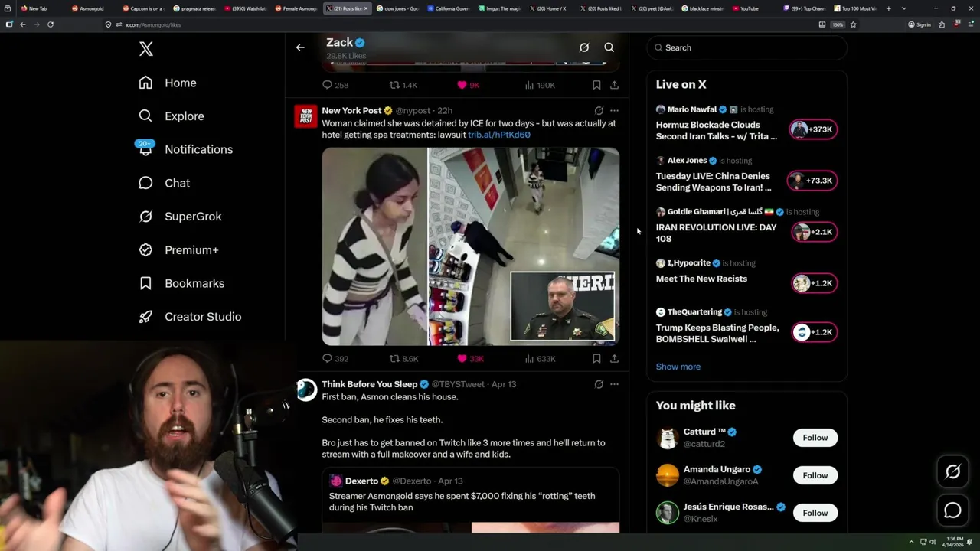Share the post with 190K views
The height and width of the screenshot is (551, 980).
(x=614, y=85)
